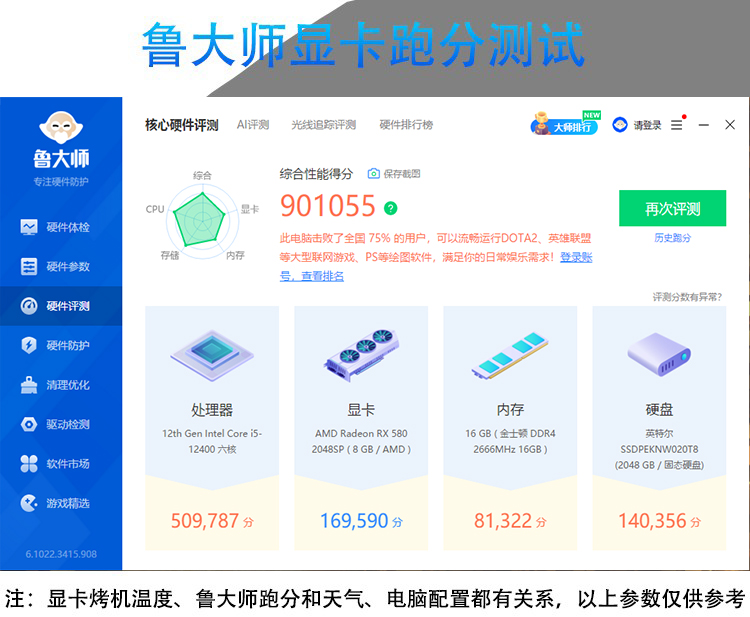Open 硬件体检 in the sidebar
This screenshot has width=750, height=617.
(61, 227)
